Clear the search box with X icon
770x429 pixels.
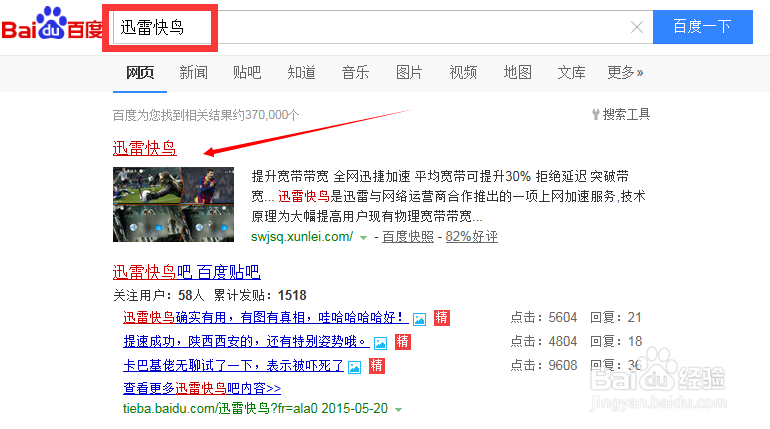pos(637,27)
